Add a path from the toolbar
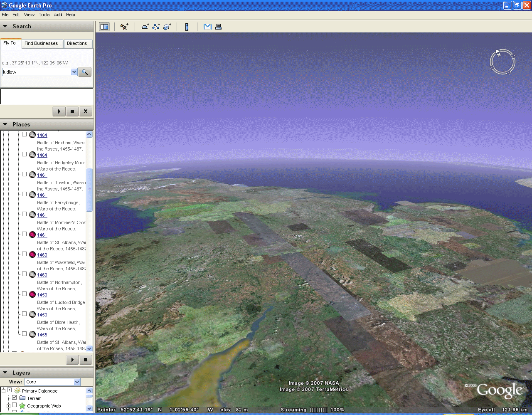Image resolution: width=532 pixels, height=415 pixels. pyautogui.click(x=156, y=27)
